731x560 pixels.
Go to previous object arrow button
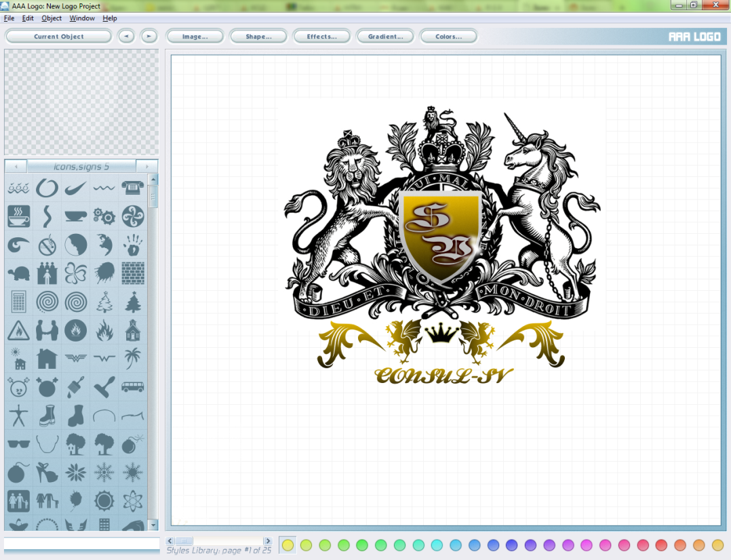[126, 37]
